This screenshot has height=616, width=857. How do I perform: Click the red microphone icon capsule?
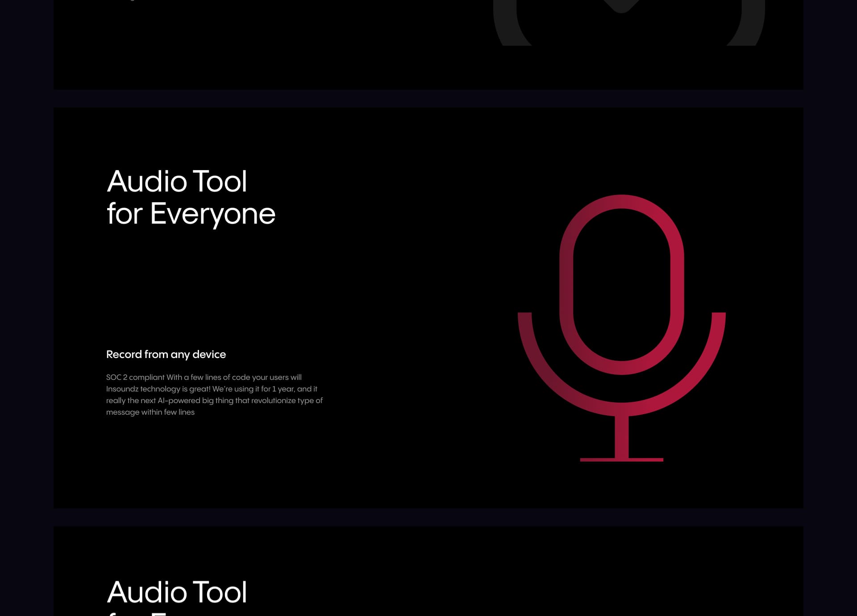click(566, 286)
